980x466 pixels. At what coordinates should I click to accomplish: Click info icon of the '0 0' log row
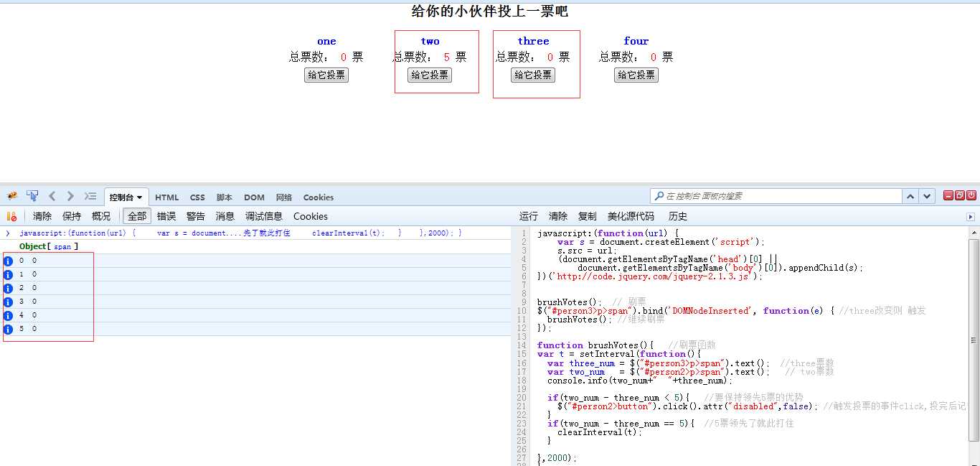9,261
